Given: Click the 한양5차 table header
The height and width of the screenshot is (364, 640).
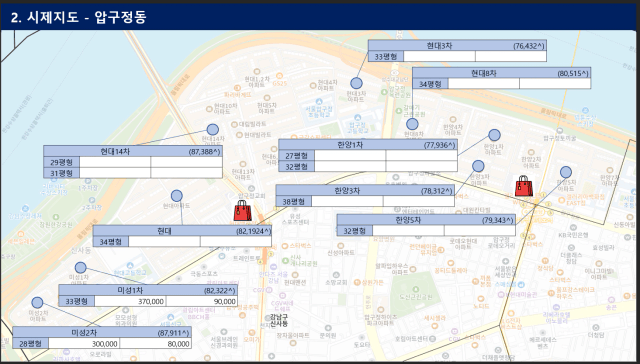Looking at the screenshot, I should click(426, 220).
